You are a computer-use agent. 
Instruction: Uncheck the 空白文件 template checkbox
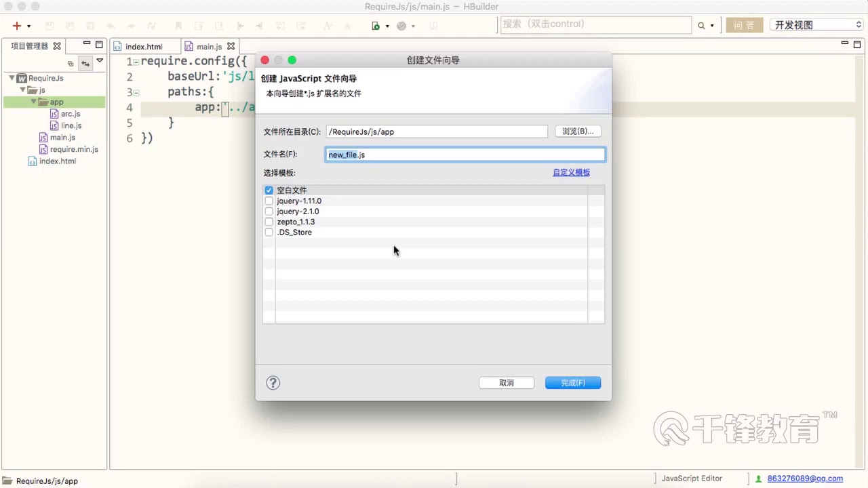tap(269, 190)
